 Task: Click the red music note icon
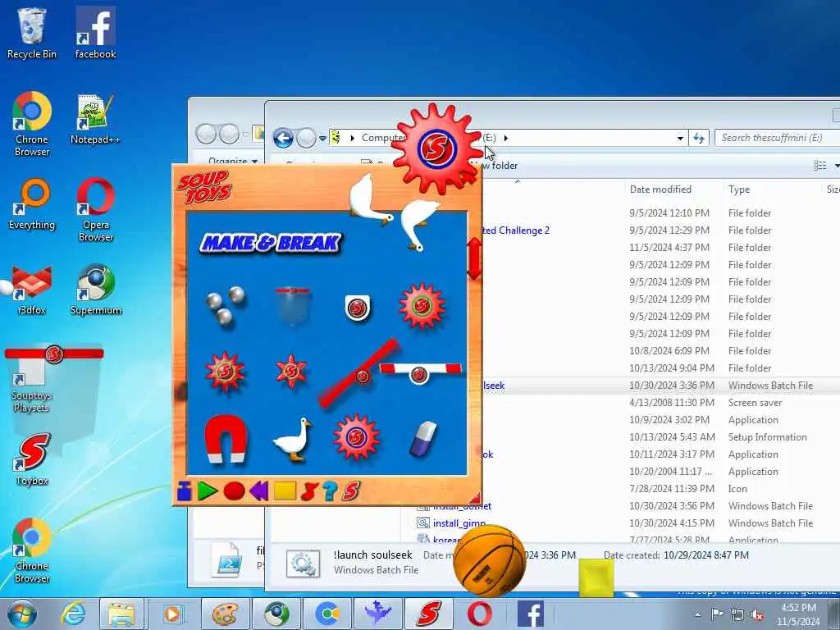(309, 491)
